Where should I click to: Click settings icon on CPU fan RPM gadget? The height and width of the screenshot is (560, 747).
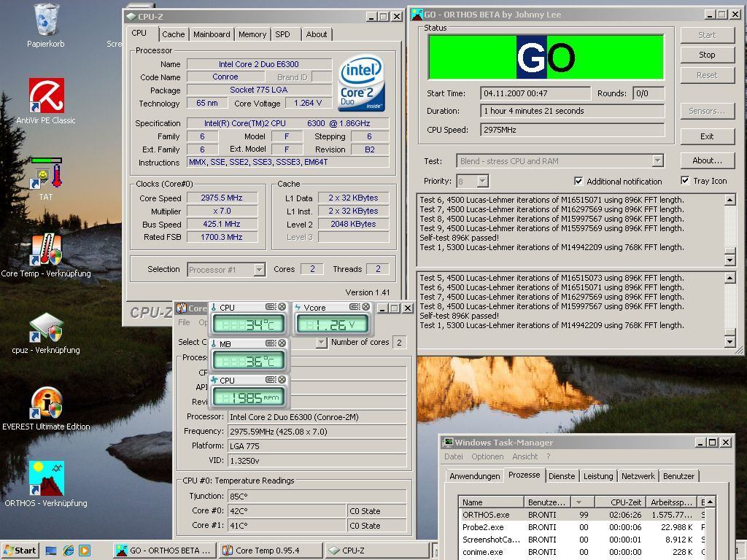click(271, 379)
